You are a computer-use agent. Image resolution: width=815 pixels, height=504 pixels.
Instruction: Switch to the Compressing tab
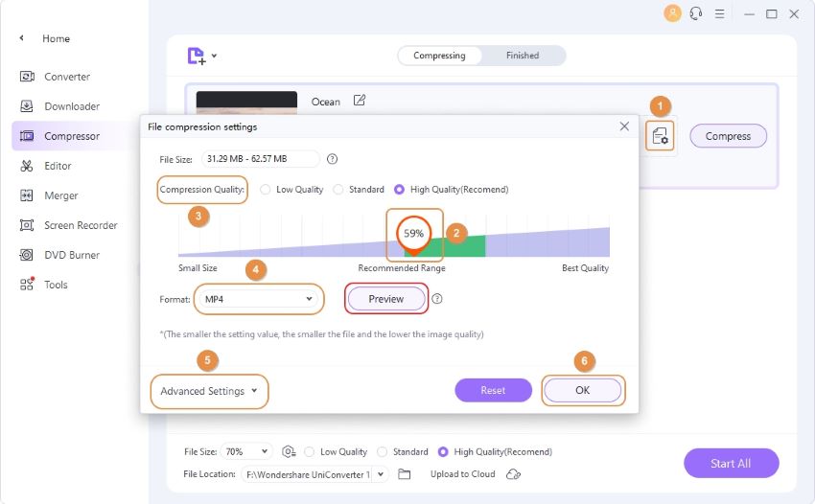[x=439, y=56]
